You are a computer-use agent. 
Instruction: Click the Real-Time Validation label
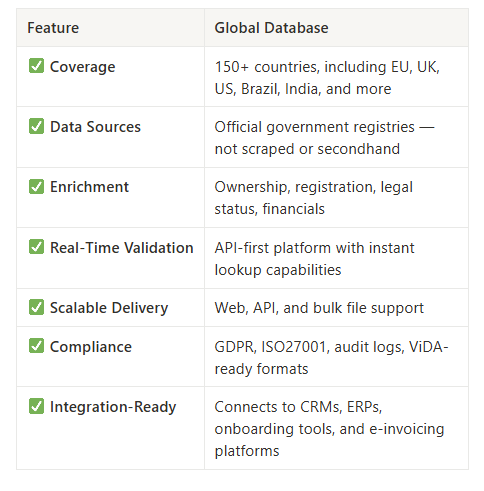coord(122,248)
